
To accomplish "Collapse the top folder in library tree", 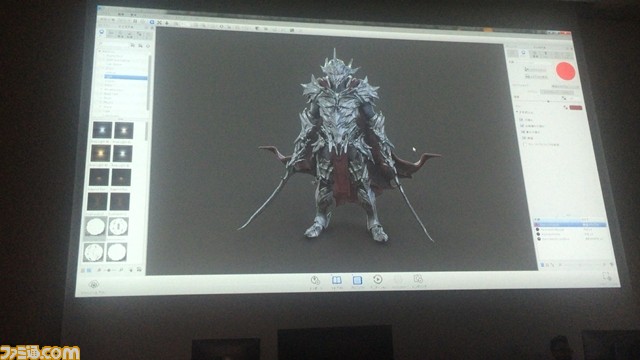I will pyautogui.click(x=100, y=52).
